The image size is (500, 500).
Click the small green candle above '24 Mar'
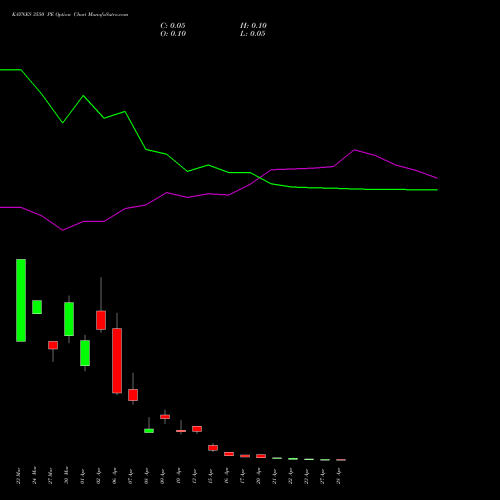pos(37,307)
